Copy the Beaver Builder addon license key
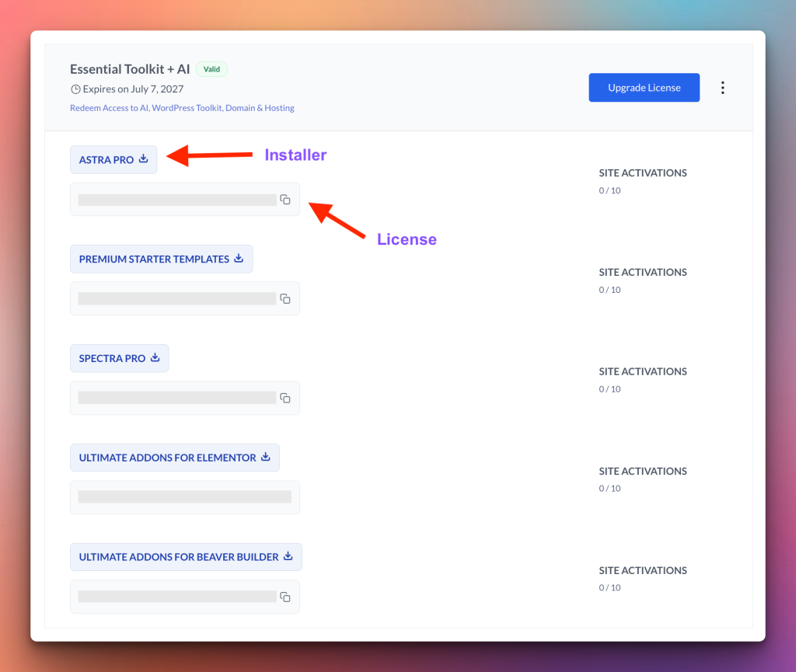 (x=285, y=597)
